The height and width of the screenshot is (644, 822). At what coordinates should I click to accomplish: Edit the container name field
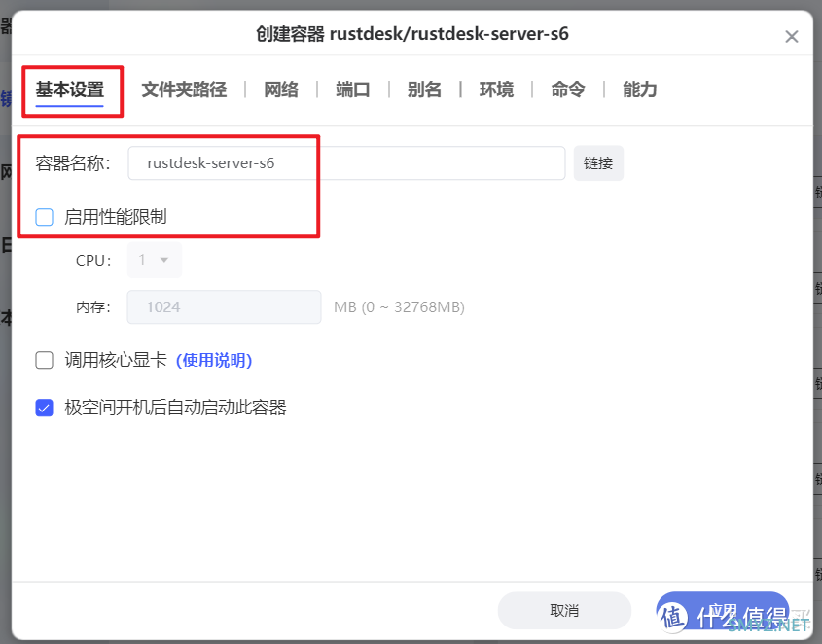coord(346,163)
